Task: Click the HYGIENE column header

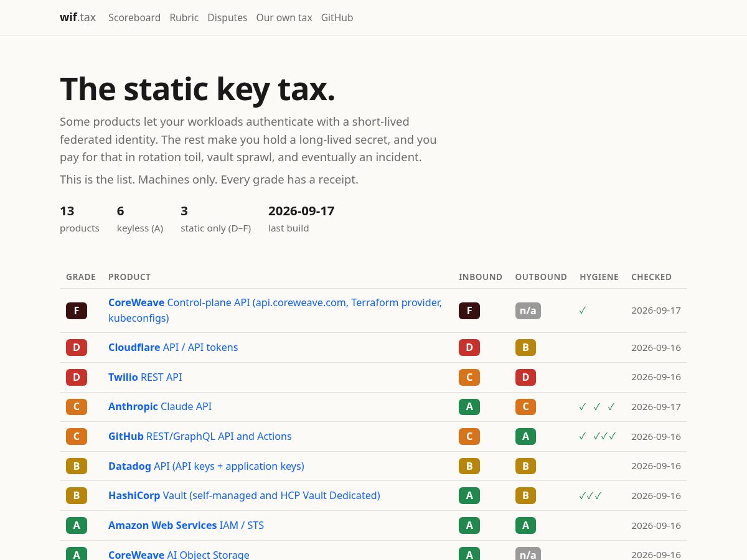Action: tap(599, 277)
